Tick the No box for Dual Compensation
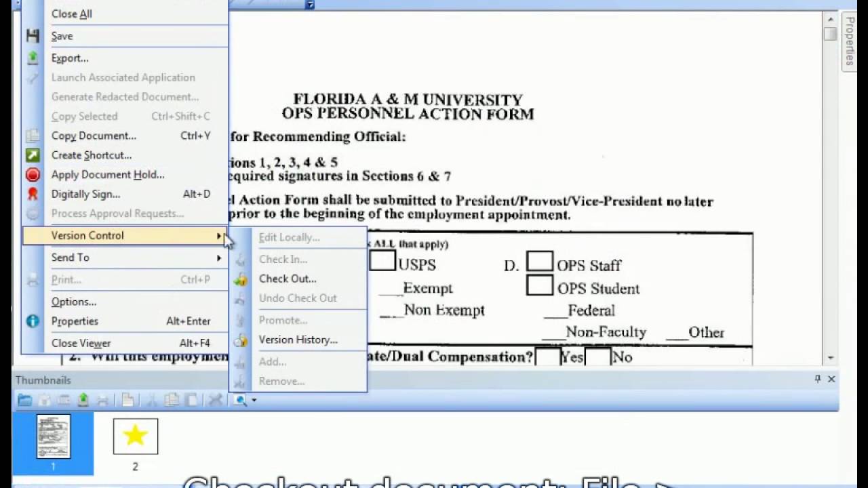Image resolution: width=868 pixels, height=488 pixels. coord(598,357)
